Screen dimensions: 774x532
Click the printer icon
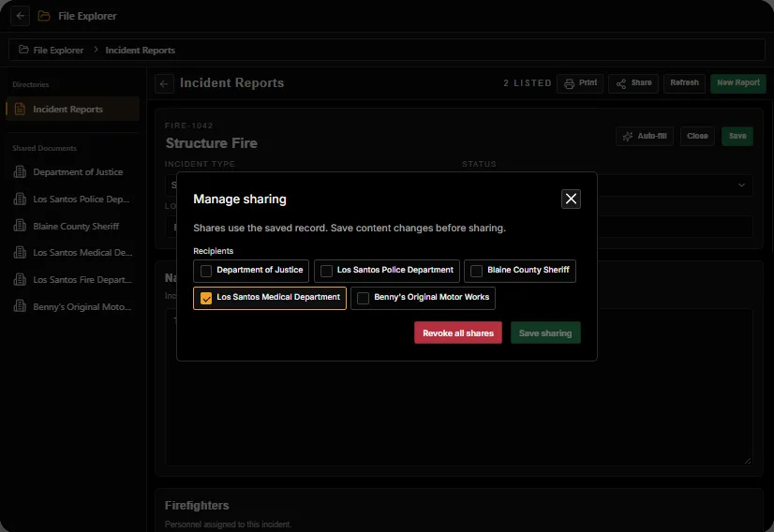(569, 84)
